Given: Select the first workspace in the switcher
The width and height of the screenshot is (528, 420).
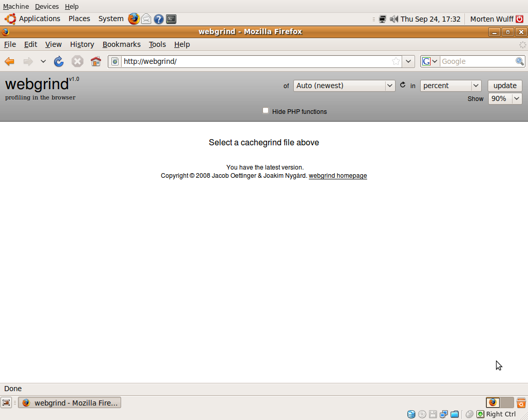Looking at the screenshot, I should [493, 402].
